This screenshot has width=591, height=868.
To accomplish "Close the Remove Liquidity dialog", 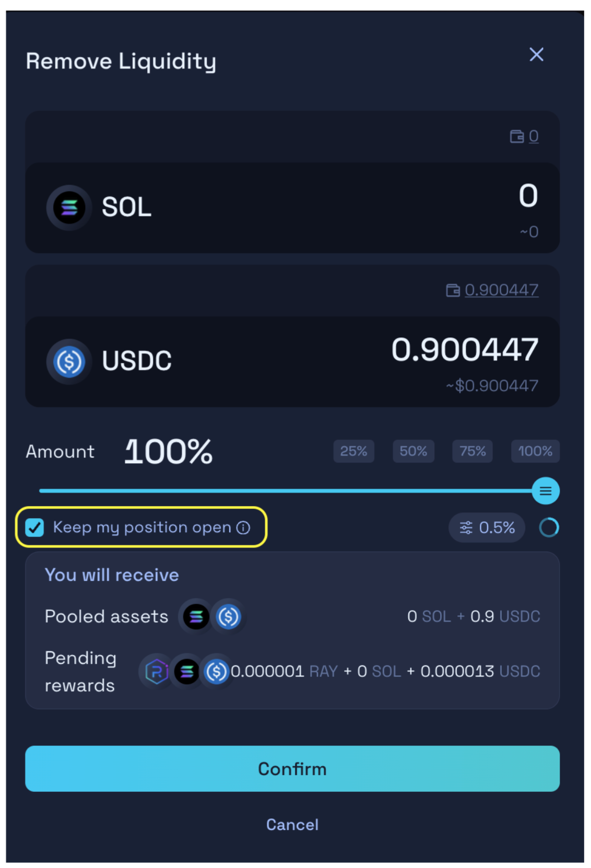I will (536, 55).
